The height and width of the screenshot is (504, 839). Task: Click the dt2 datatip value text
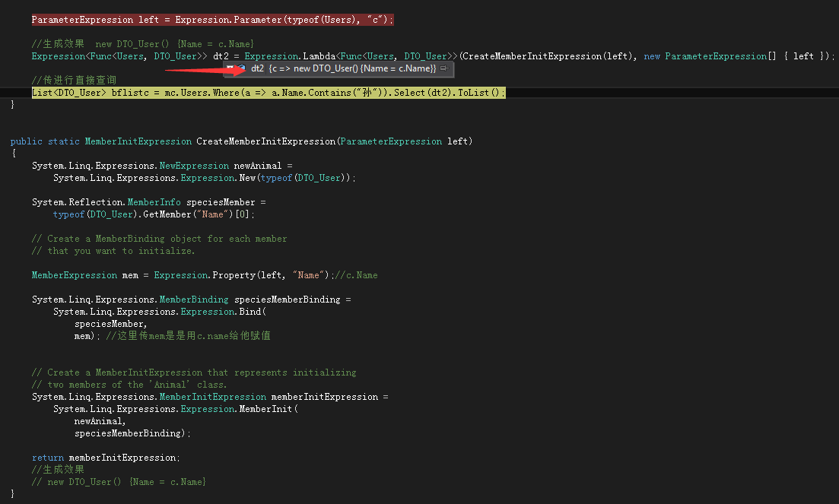(353, 68)
